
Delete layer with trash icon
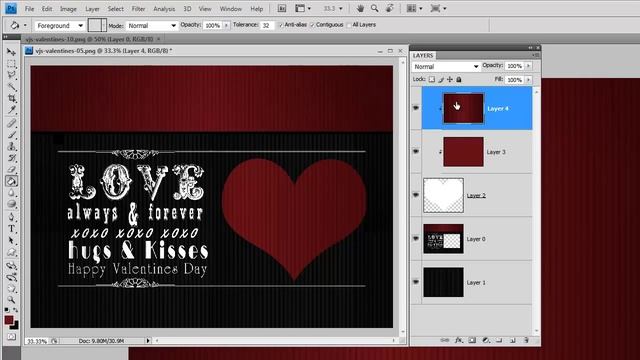pyautogui.click(x=527, y=340)
